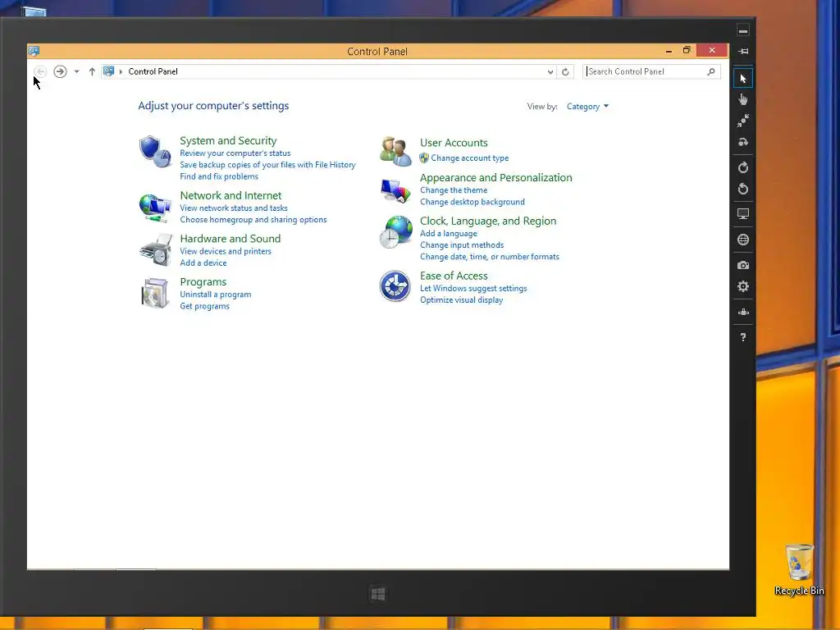This screenshot has width=840, height=630.
Task: Open Programs category heading
Action: point(203,282)
